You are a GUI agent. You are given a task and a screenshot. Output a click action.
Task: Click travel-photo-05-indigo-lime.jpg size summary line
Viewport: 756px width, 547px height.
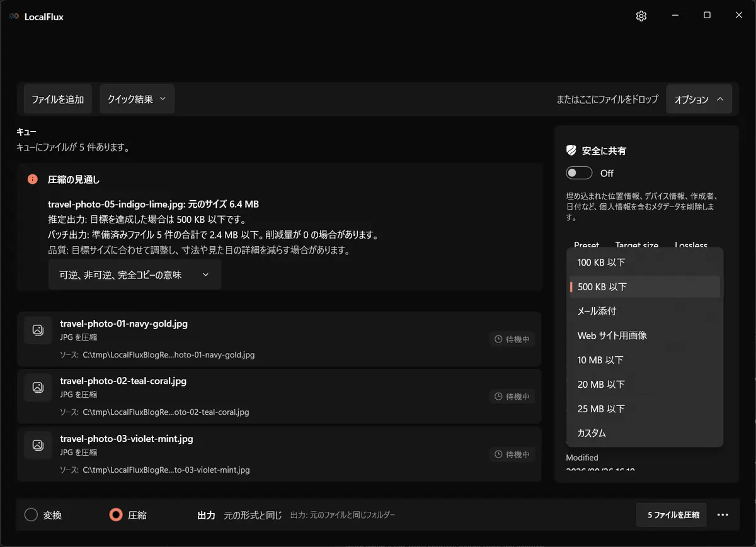tap(153, 204)
